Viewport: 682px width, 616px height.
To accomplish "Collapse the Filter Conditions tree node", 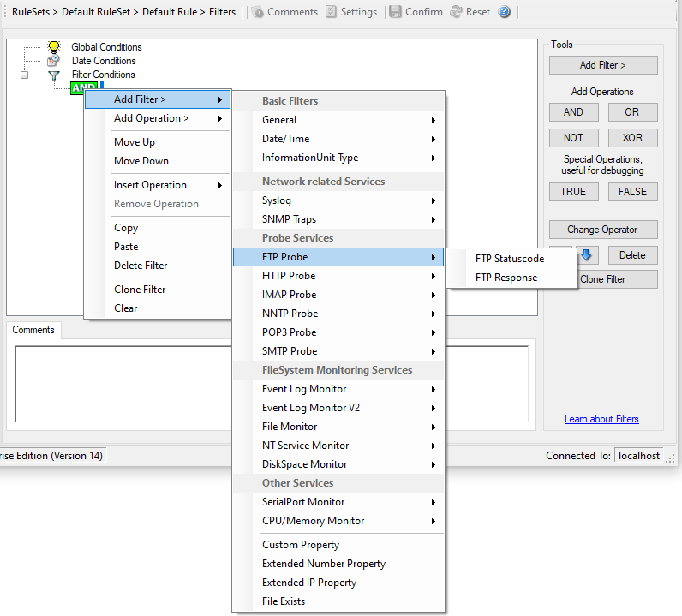I will pos(24,75).
